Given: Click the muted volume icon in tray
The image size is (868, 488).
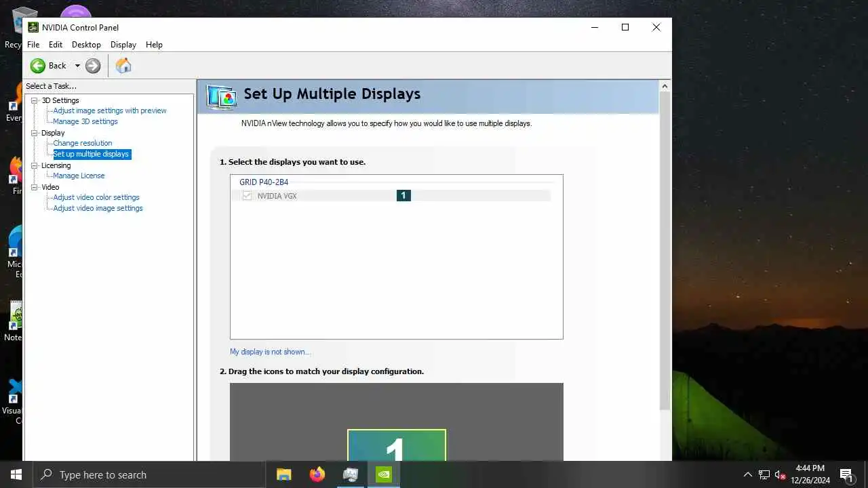Looking at the screenshot, I should coord(780,474).
